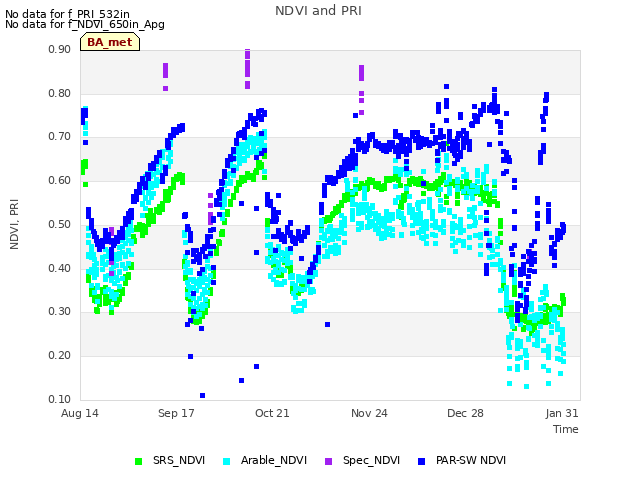Click the green SRS_NDVI legend swatch
The height and width of the screenshot is (480, 640).
pyautogui.click(x=138, y=461)
